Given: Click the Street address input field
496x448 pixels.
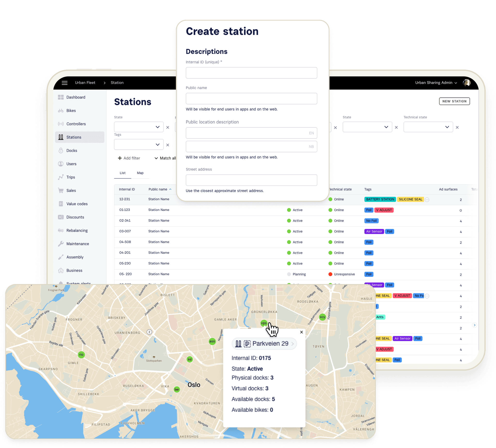Looking at the screenshot, I should click(x=251, y=180).
